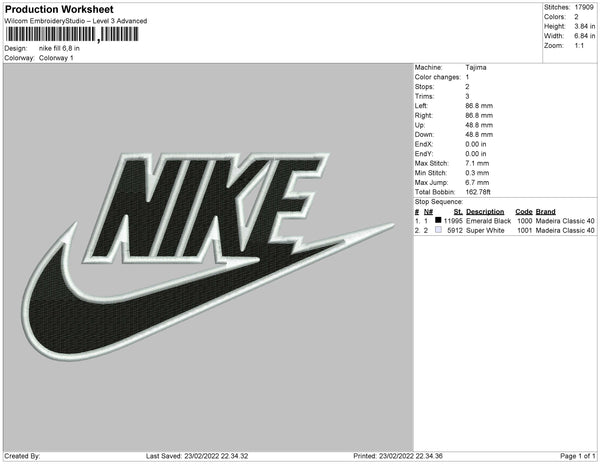This screenshot has width=600, height=464.
Task: Click the Zoom value '1:1'
Action: point(579,46)
